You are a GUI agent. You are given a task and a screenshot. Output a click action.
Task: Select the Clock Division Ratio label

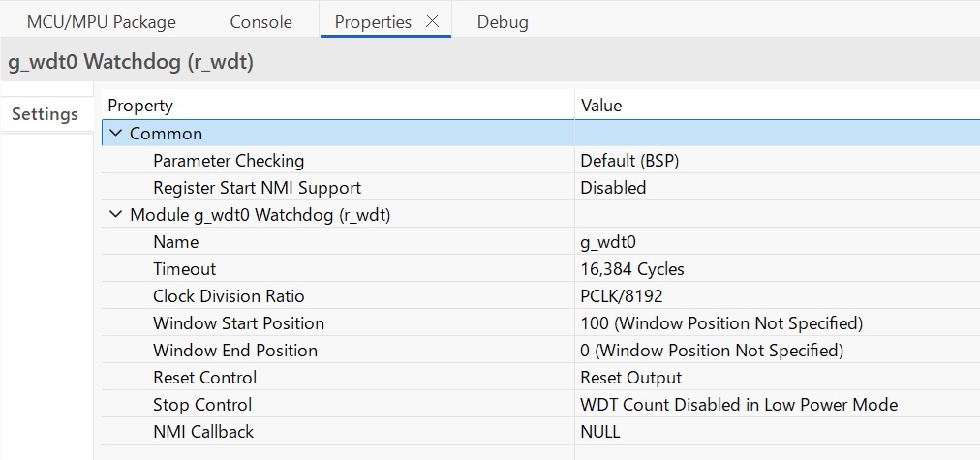(x=229, y=295)
